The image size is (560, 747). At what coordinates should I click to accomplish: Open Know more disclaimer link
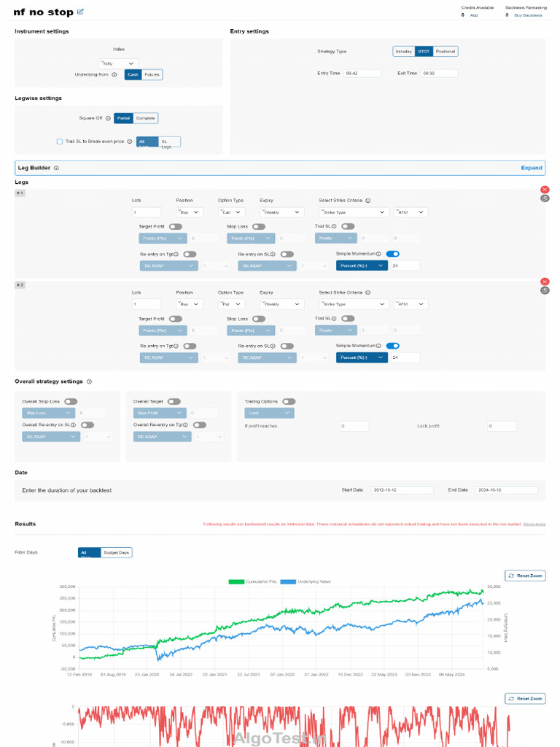pos(534,525)
